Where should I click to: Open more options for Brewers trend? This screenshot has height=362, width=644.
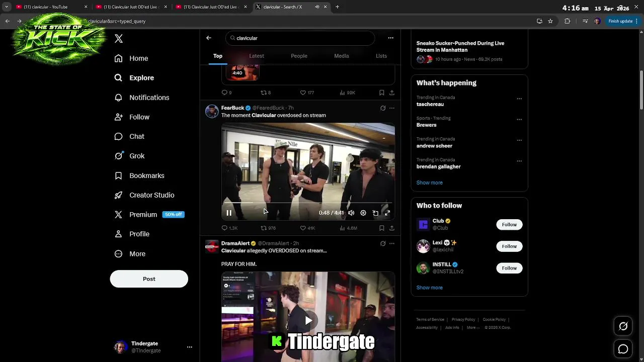[x=519, y=120]
